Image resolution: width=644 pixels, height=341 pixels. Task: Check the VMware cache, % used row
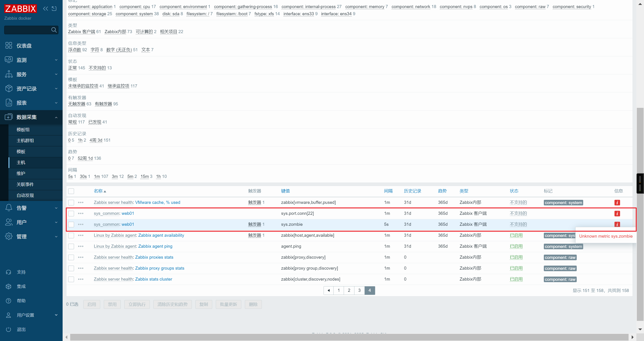[x=71, y=202]
